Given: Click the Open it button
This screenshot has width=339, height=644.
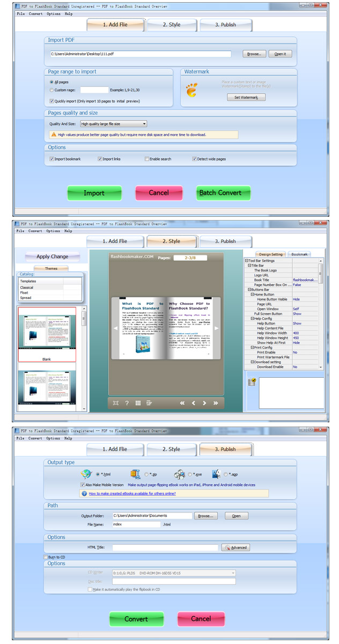Looking at the screenshot, I should (281, 54).
